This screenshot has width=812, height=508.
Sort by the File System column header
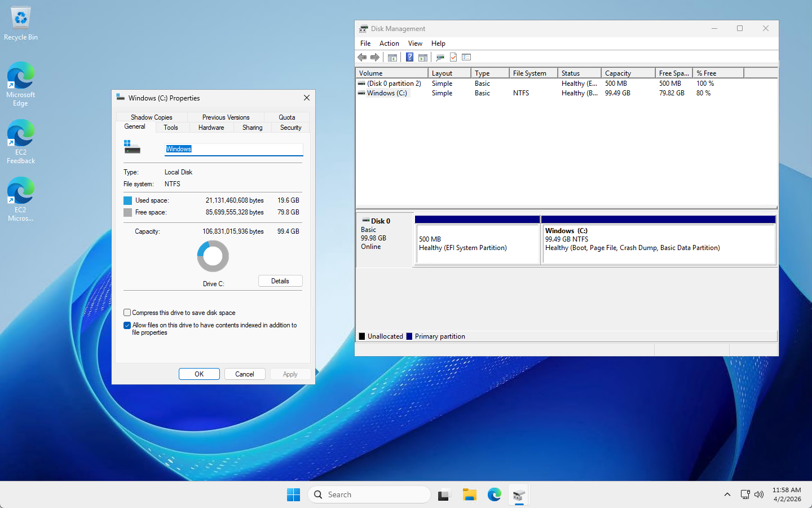[533, 73]
